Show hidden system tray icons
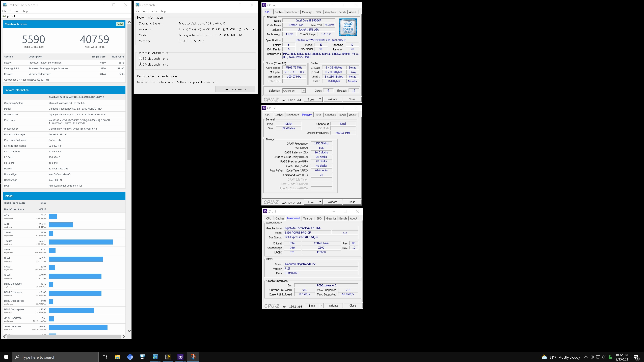The image size is (644, 362). 586,357
